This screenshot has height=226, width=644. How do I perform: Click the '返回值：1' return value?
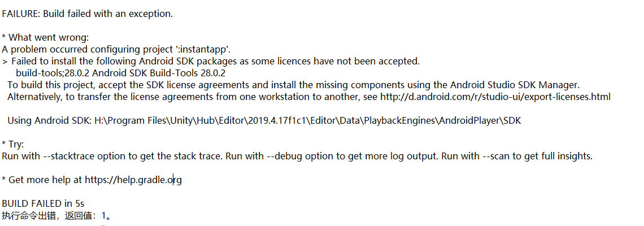click(89, 215)
